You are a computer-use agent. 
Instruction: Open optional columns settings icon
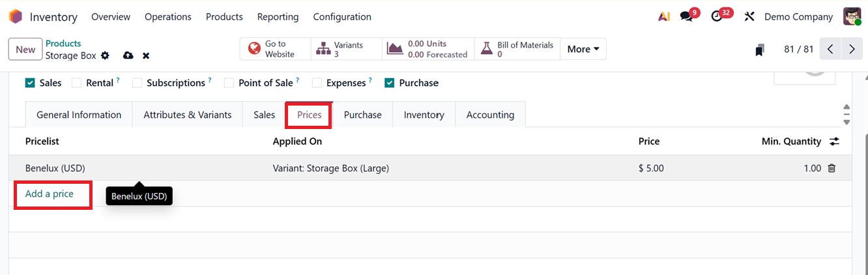[834, 141]
